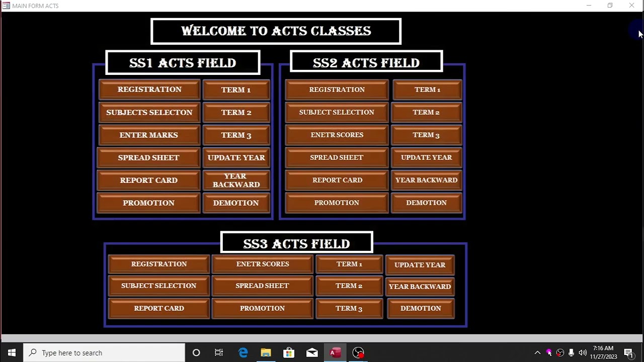
Task: Open SS1 REPORT CARD
Action: pyautogui.click(x=149, y=180)
